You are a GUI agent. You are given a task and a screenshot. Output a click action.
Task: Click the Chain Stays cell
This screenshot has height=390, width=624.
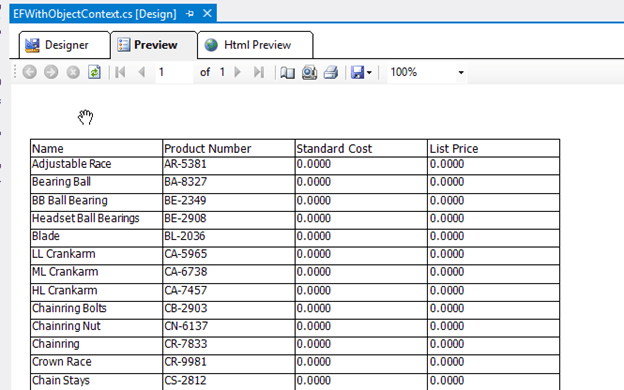(x=96, y=382)
